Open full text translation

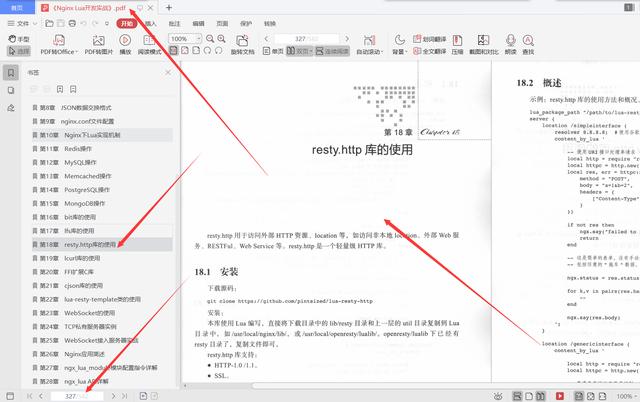(x=429, y=51)
